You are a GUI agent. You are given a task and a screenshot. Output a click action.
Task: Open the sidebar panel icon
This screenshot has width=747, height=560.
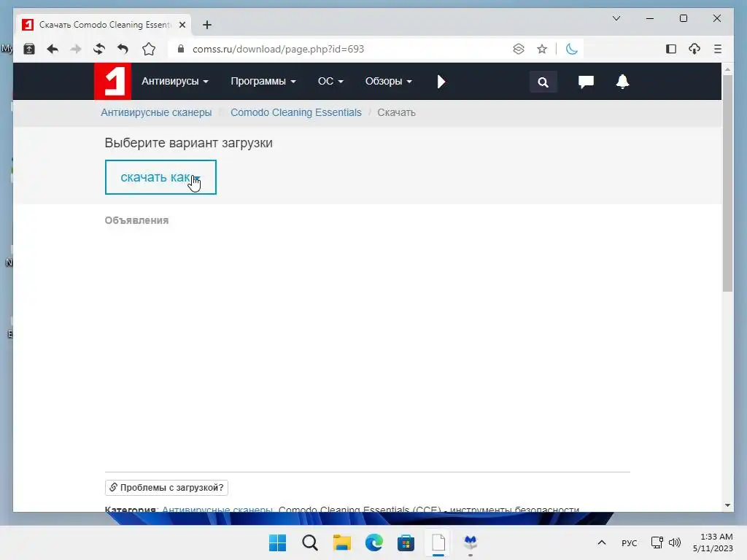[671, 49]
